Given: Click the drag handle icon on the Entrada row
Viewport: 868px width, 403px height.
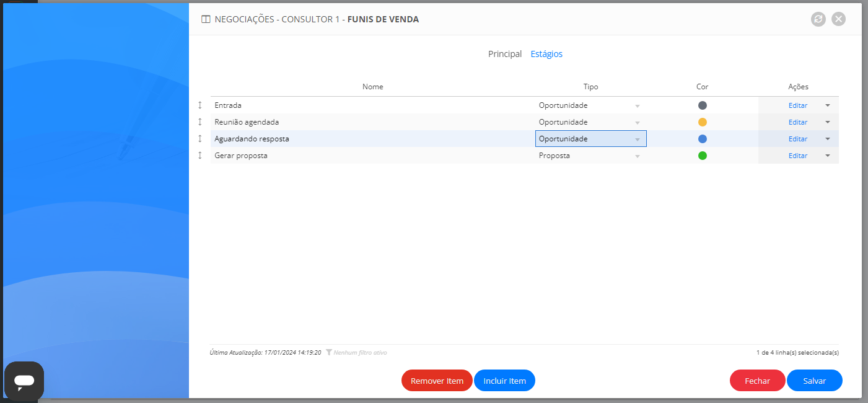Looking at the screenshot, I should 199,105.
